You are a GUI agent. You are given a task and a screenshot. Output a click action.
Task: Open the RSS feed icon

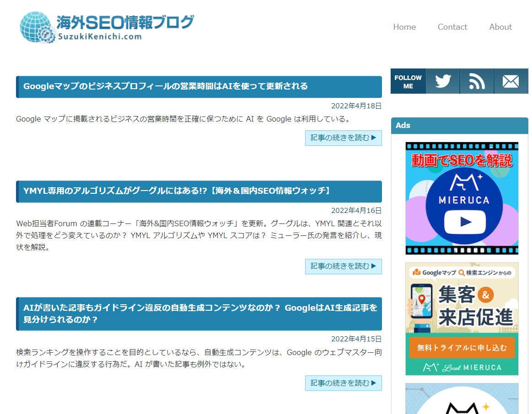(x=477, y=81)
